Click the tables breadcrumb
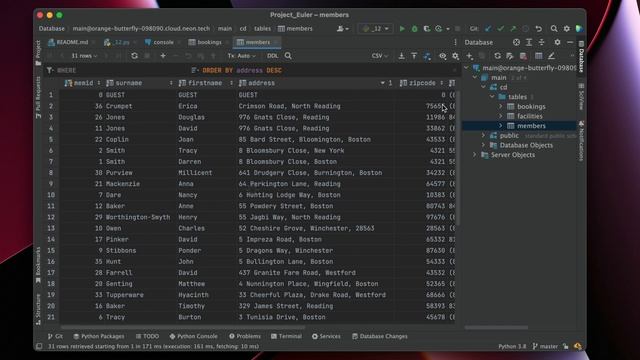640x360 pixels. [x=262, y=29]
